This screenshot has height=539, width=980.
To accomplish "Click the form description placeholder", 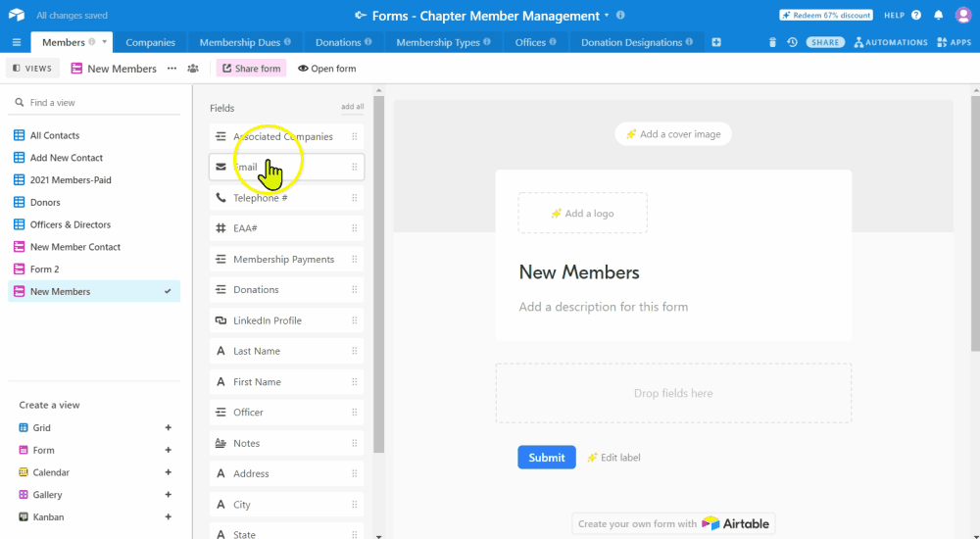I will click(603, 307).
